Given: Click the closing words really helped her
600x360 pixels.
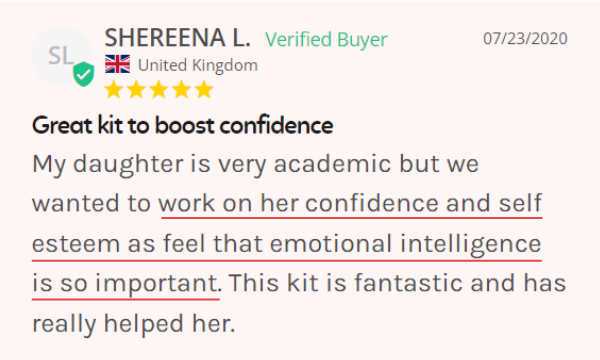Looking at the screenshot, I should 133,324.
